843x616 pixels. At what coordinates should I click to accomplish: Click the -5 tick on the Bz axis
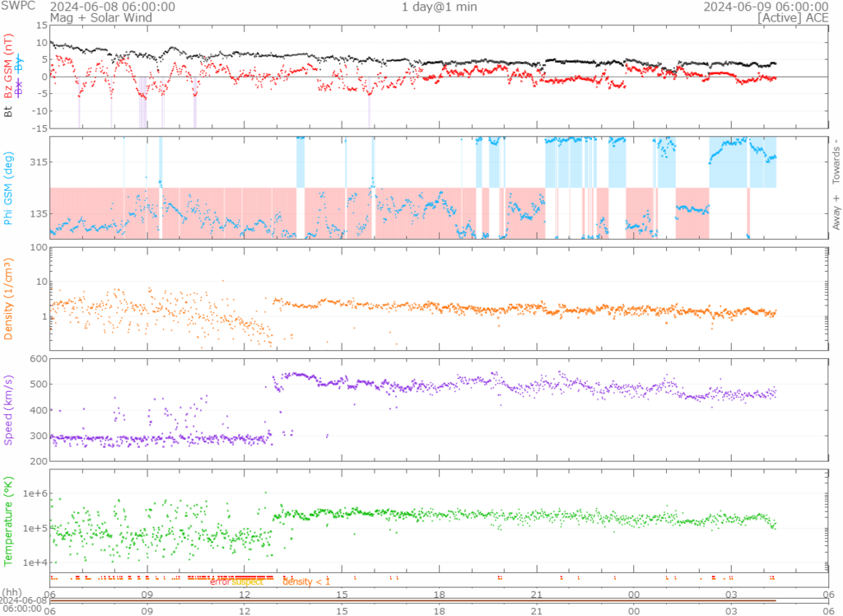pos(42,94)
